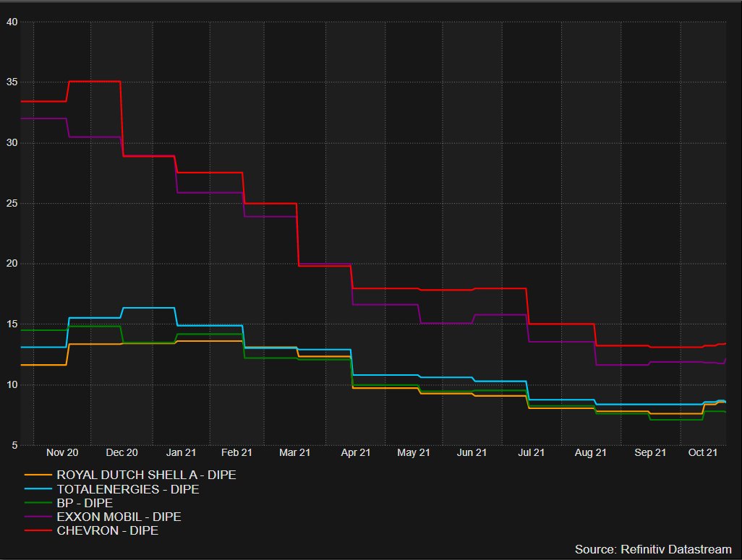Click the red Chevron legend line

[38, 530]
